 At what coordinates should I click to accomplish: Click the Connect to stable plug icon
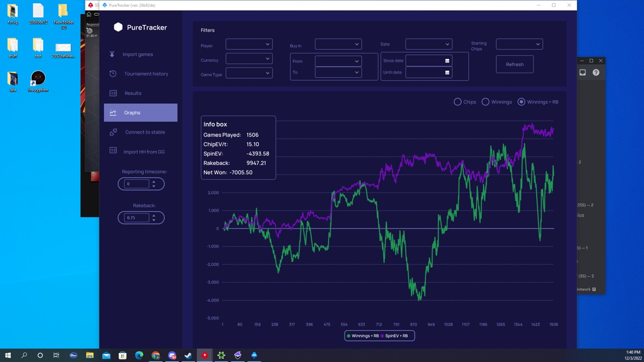pyautogui.click(x=113, y=132)
